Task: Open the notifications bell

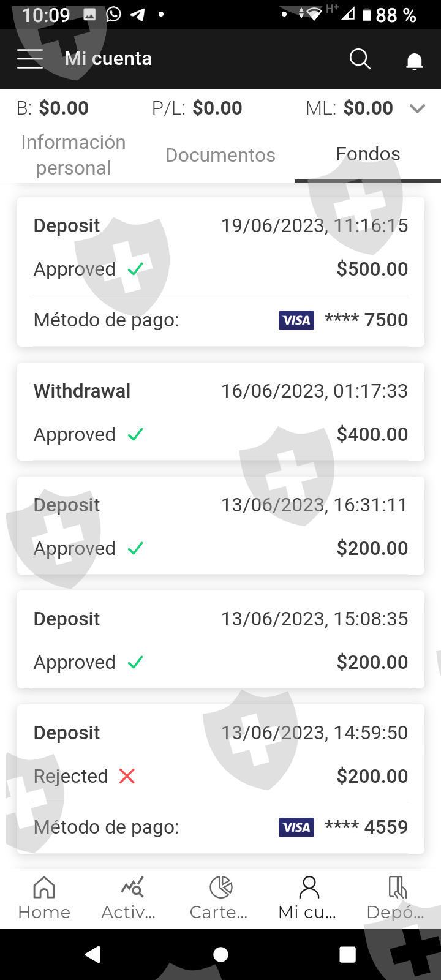Action: coord(415,61)
